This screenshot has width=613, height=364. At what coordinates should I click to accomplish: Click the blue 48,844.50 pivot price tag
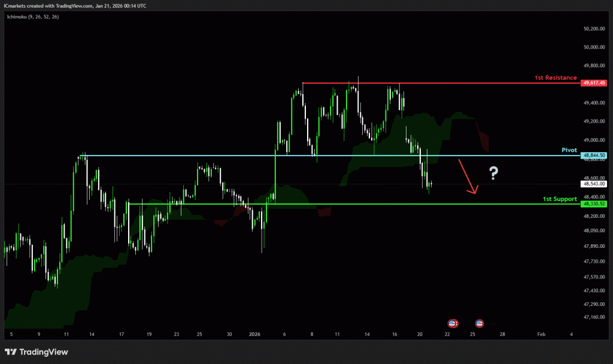[594, 155]
